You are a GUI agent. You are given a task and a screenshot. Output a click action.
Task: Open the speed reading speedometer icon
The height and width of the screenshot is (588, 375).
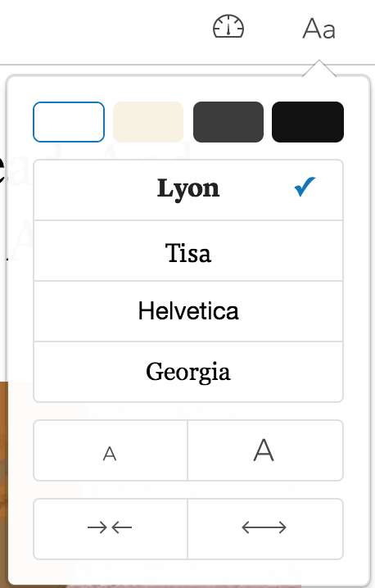pyautogui.click(x=228, y=26)
